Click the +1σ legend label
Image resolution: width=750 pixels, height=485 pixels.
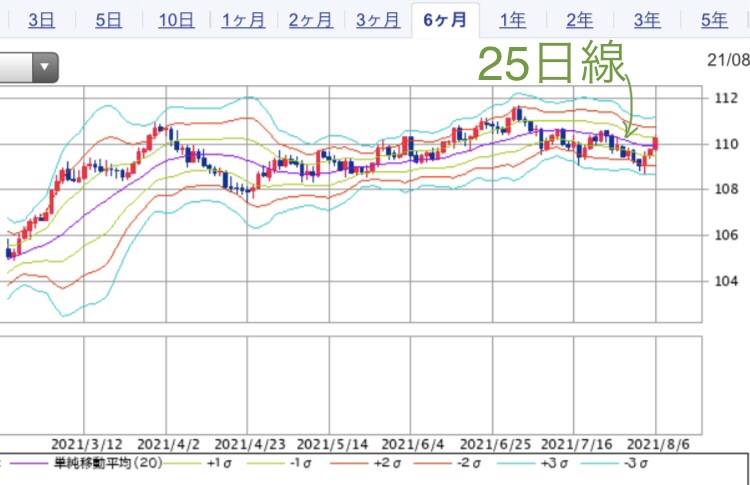click(219, 463)
